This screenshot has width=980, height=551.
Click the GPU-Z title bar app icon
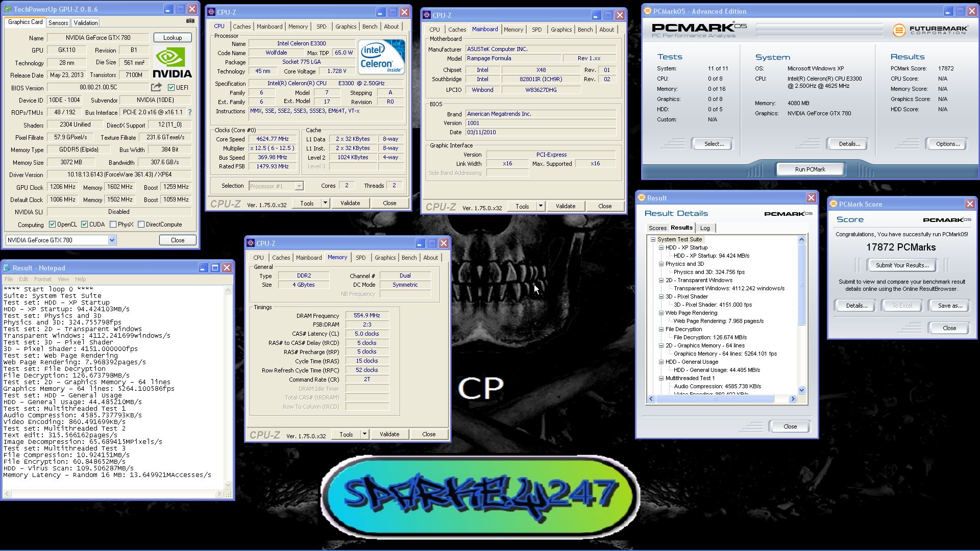[7, 9]
